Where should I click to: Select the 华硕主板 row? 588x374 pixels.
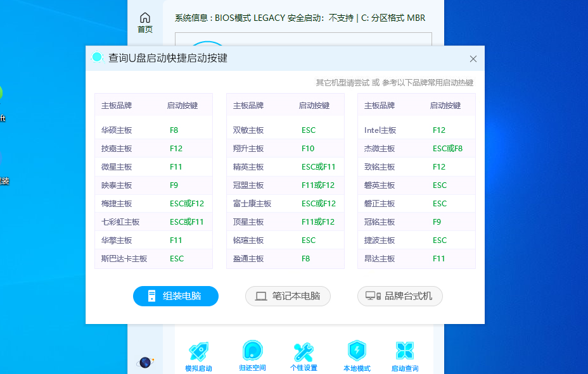point(154,130)
